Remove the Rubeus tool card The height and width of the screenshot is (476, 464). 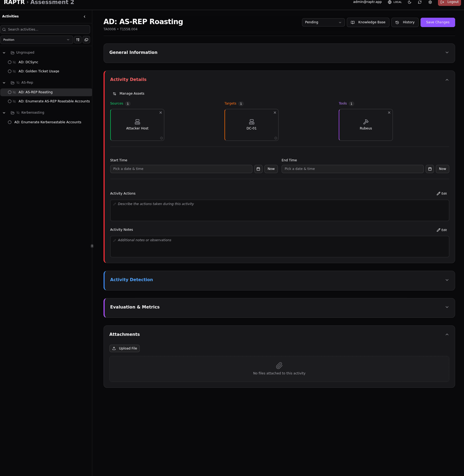[x=389, y=113]
